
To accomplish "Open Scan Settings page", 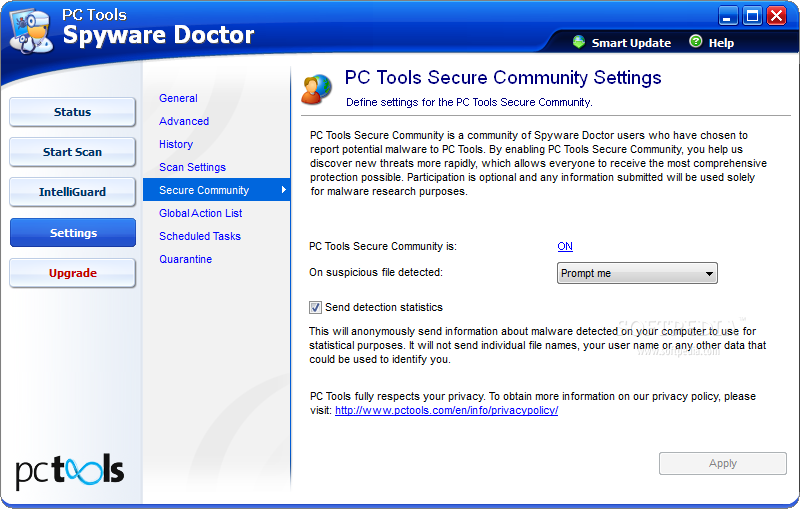I will point(192,167).
